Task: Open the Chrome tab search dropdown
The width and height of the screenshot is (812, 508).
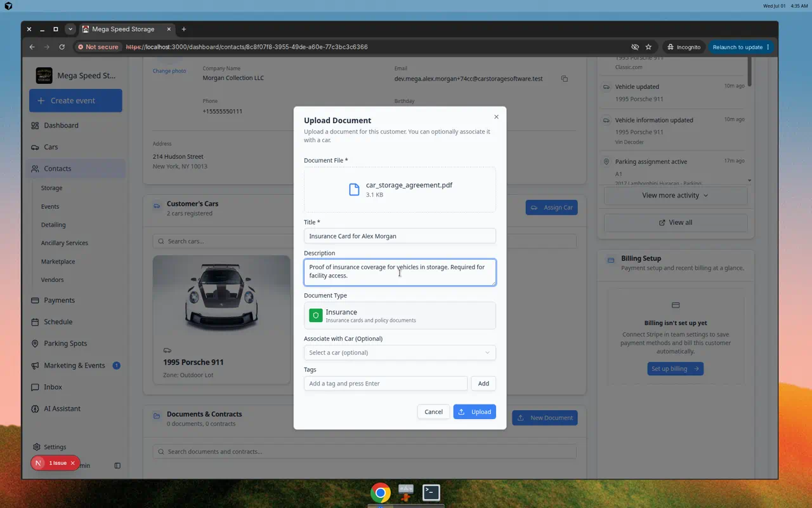Action: 70,29
